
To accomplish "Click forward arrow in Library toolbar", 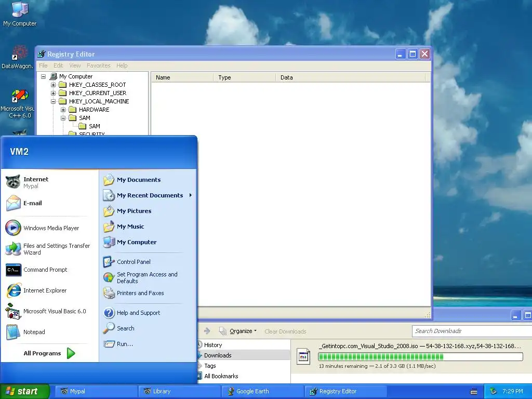I will tap(207, 331).
